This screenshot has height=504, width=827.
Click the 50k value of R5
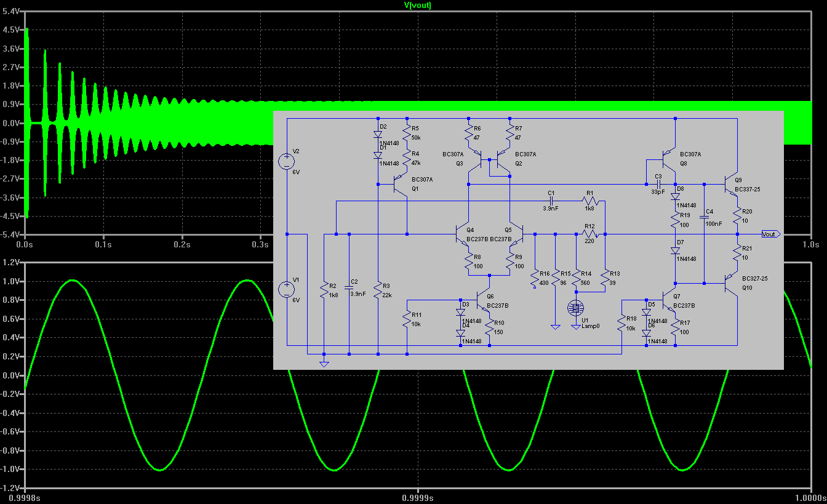pyautogui.click(x=416, y=137)
